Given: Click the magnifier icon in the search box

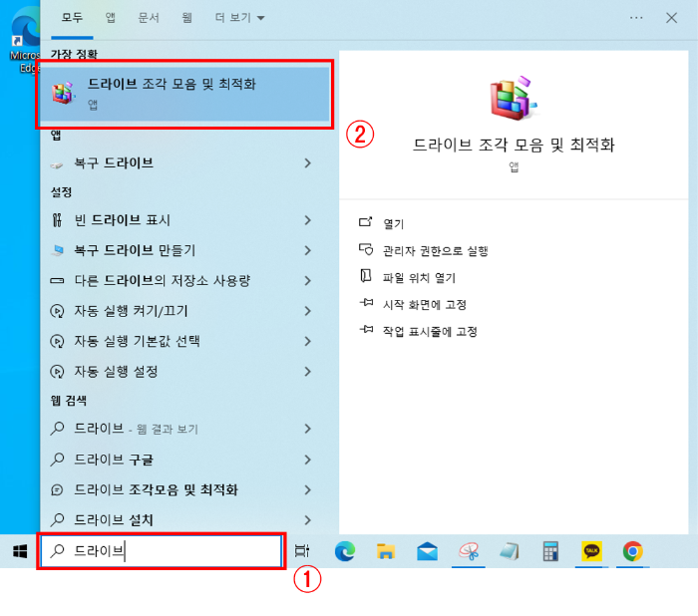Looking at the screenshot, I should 57,551.
